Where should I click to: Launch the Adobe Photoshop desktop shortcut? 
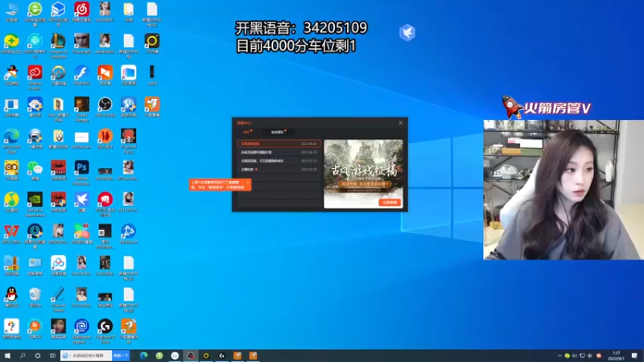click(x=82, y=172)
